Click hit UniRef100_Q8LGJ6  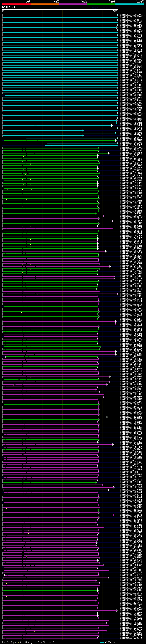tap(131, 47)
